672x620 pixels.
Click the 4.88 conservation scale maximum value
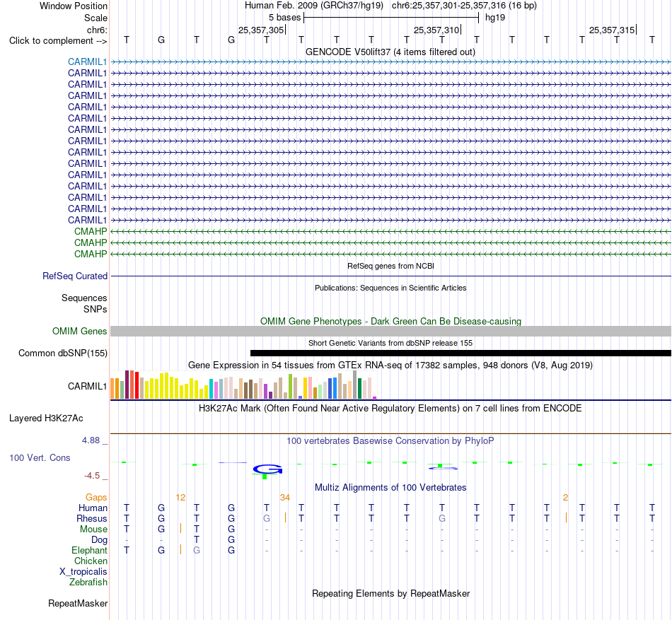point(91,440)
